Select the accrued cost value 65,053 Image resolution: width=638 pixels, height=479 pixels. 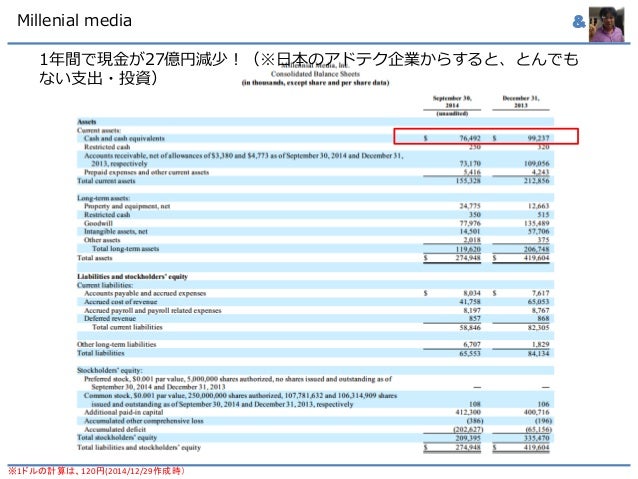point(538,302)
